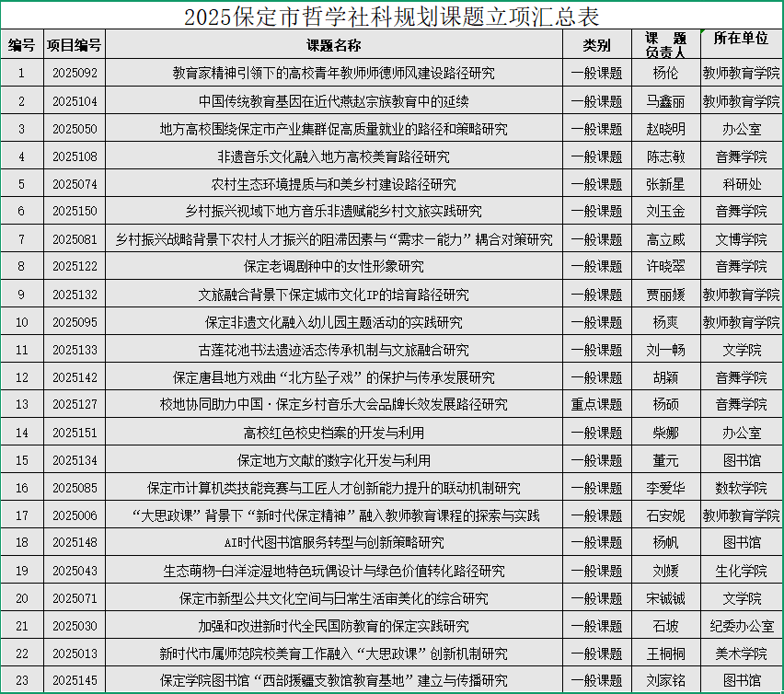Screen dimensions: 784x694
Task: Click the 科研处 unit cell
Action: click(x=741, y=184)
